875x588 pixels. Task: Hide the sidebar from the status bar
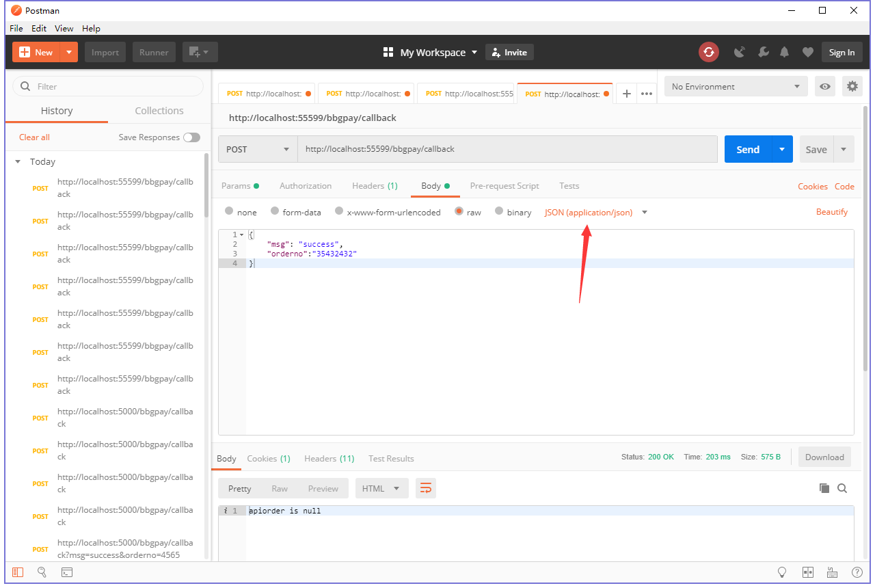(18, 572)
